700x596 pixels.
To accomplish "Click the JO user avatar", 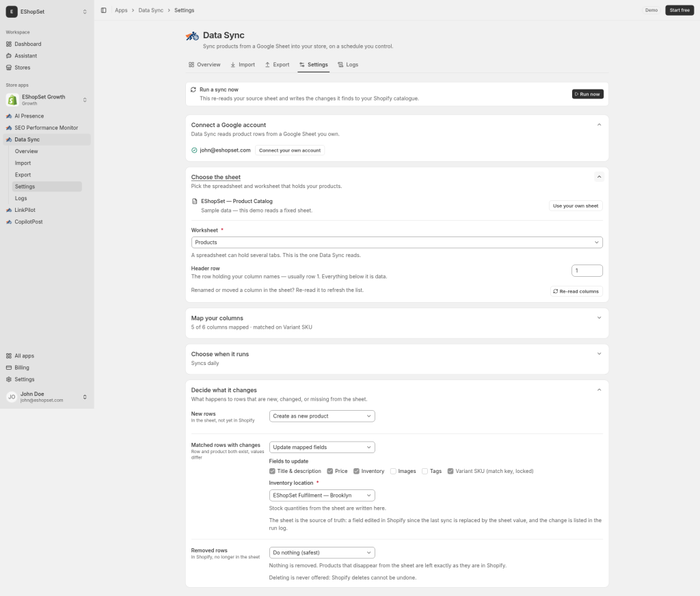I will (x=12, y=397).
